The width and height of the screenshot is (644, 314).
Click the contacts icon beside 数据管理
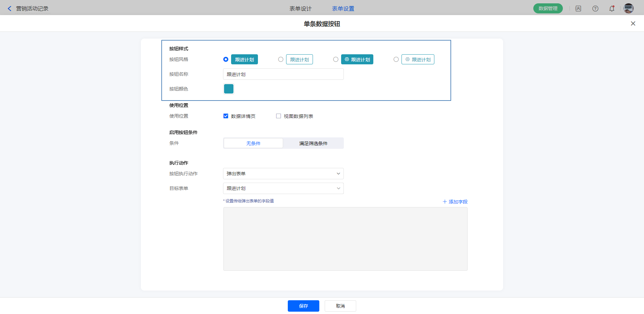tap(578, 9)
